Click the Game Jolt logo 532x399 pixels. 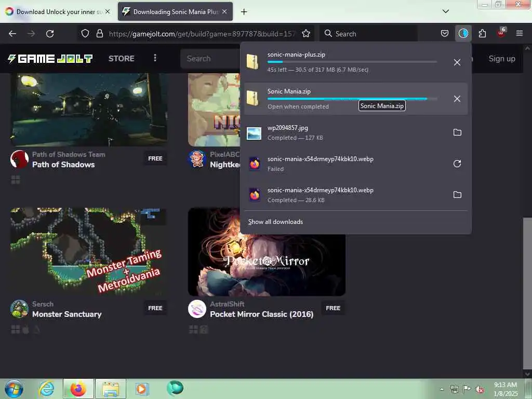point(50,59)
